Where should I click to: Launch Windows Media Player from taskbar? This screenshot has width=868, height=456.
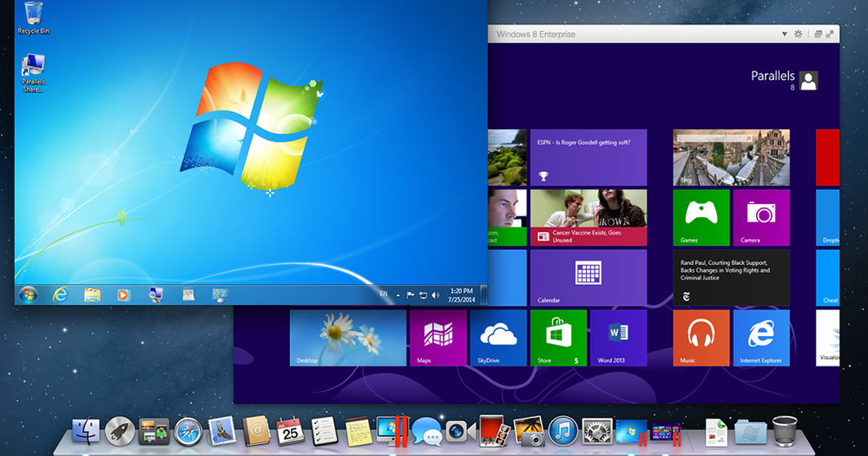(x=123, y=295)
